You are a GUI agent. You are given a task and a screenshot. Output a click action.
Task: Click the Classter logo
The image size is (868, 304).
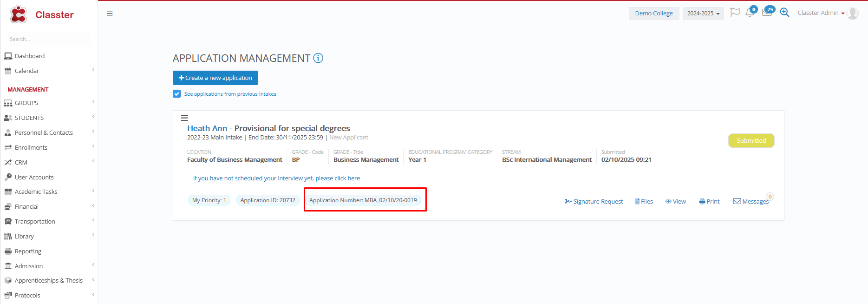click(42, 15)
